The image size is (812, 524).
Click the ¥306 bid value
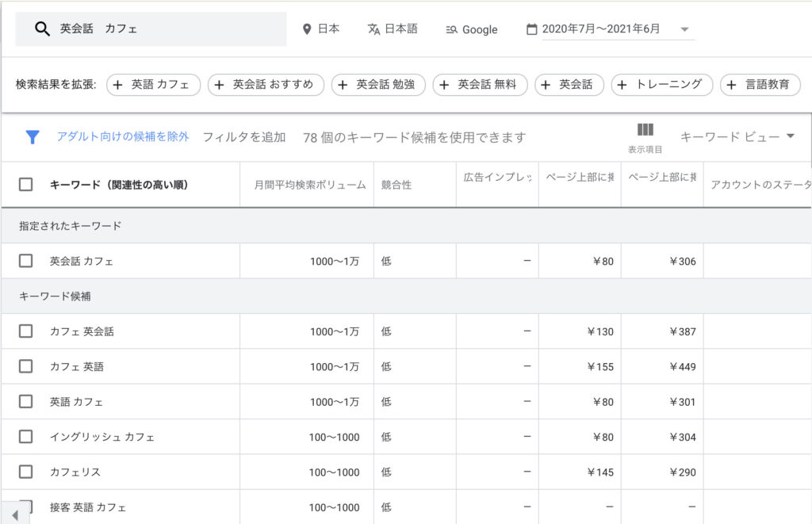(683, 261)
